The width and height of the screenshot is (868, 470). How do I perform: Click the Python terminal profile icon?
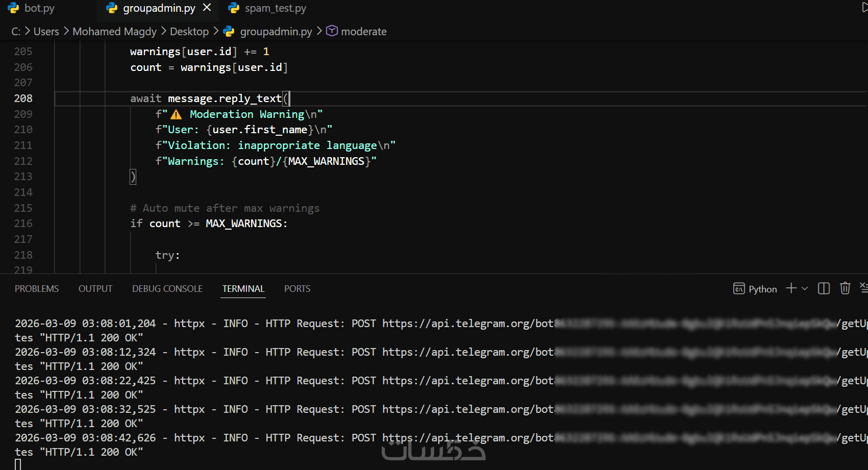(739, 289)
